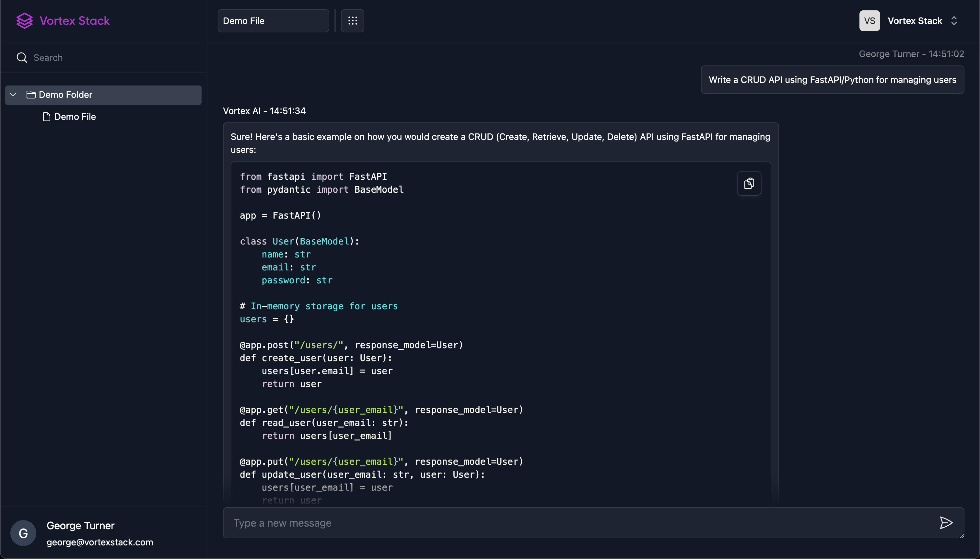The width and height of the screenshot is (980, 559).
Task: Click George Turner account name link
Action: click(80, 525)
